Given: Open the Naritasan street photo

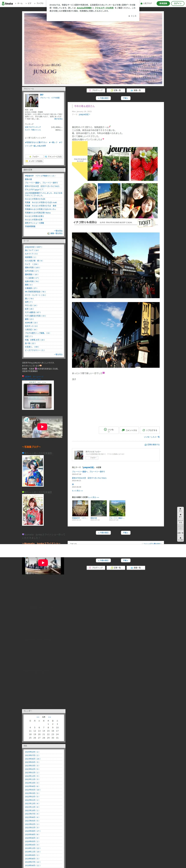Looking at the screenshot, I should click(116, 265).
